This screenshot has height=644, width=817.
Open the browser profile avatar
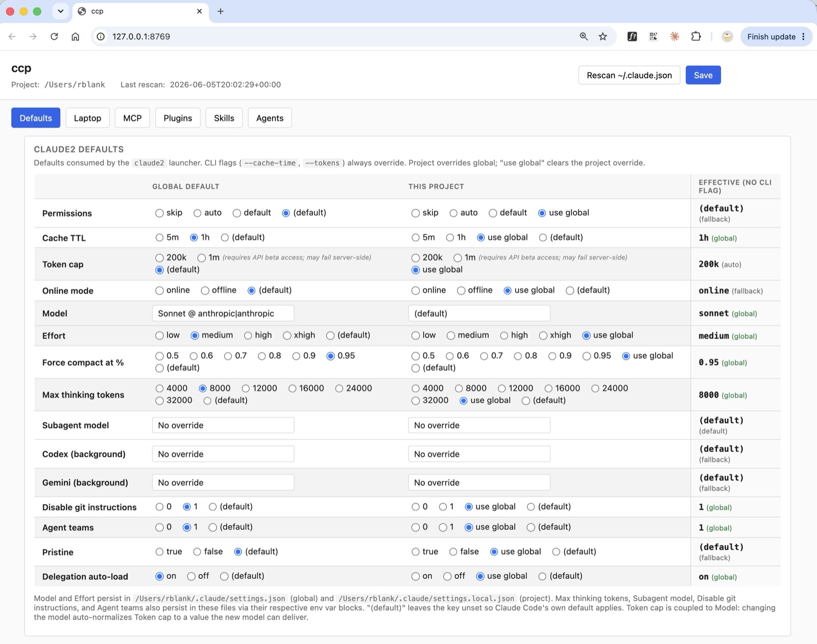coord(728,37)
